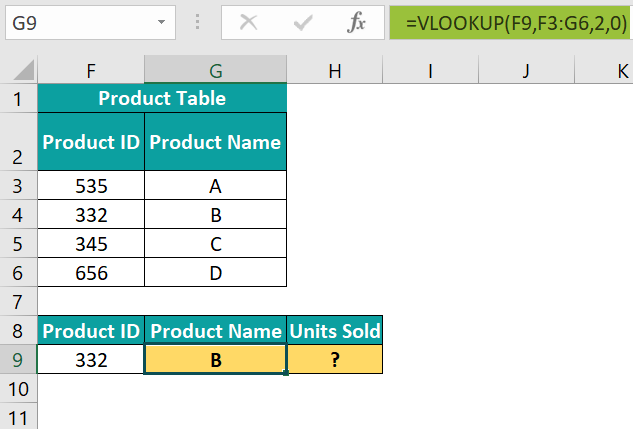Select row 3 header
Screen dimensions: 633x429
click(18, 186)
